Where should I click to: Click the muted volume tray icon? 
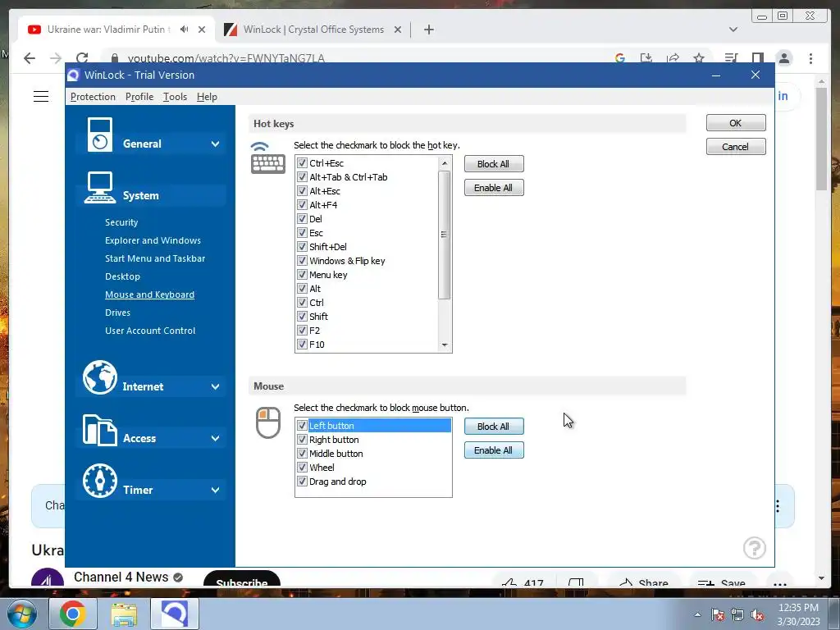[757, 614]
